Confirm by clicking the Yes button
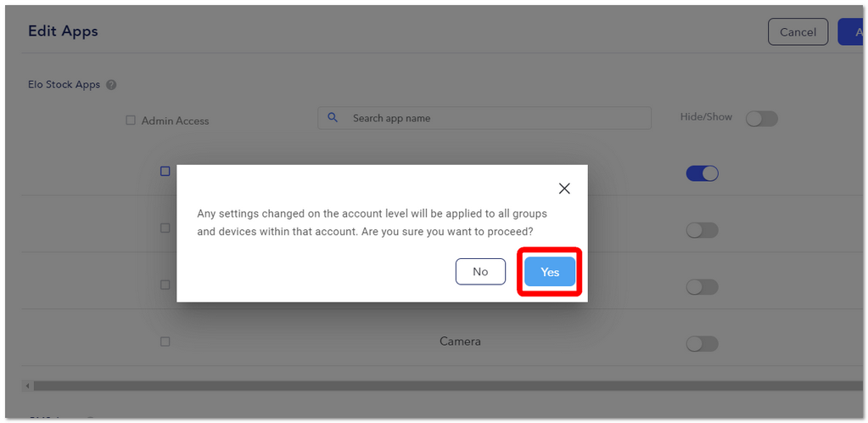 click(x=550, y=272)
